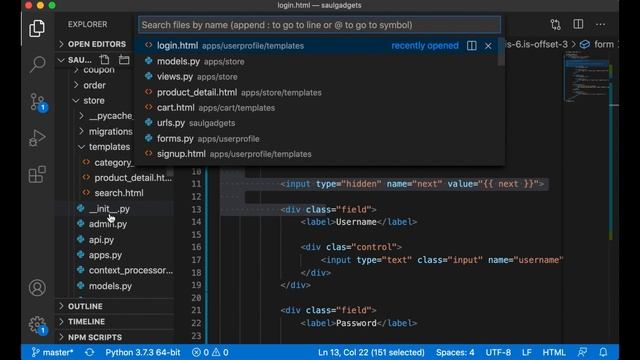Change end of line sequence LF
This screenshot has width=640, height=360.
pyautogui.click(x=527, y=352)
